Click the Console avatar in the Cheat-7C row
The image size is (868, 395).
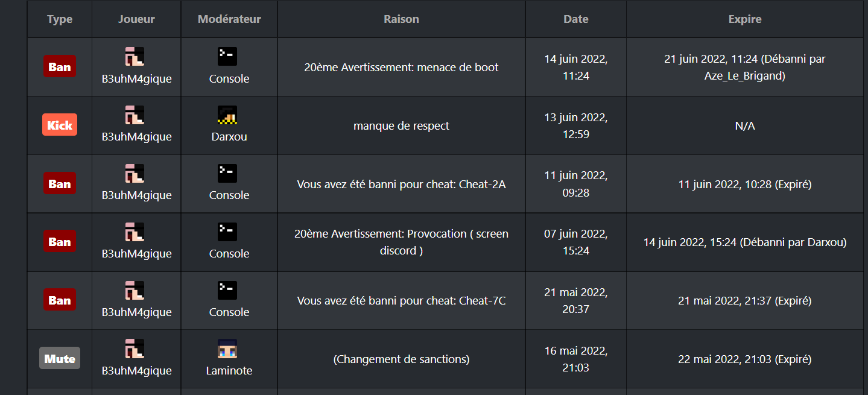click(x=227, y=291)
